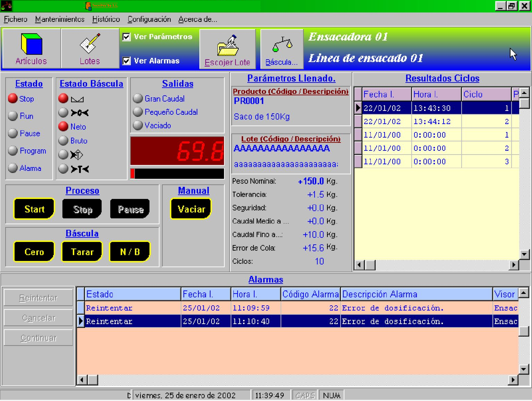Click the Bruto indicator light
This screenshot has height=401, width=532.
[63, 140]
